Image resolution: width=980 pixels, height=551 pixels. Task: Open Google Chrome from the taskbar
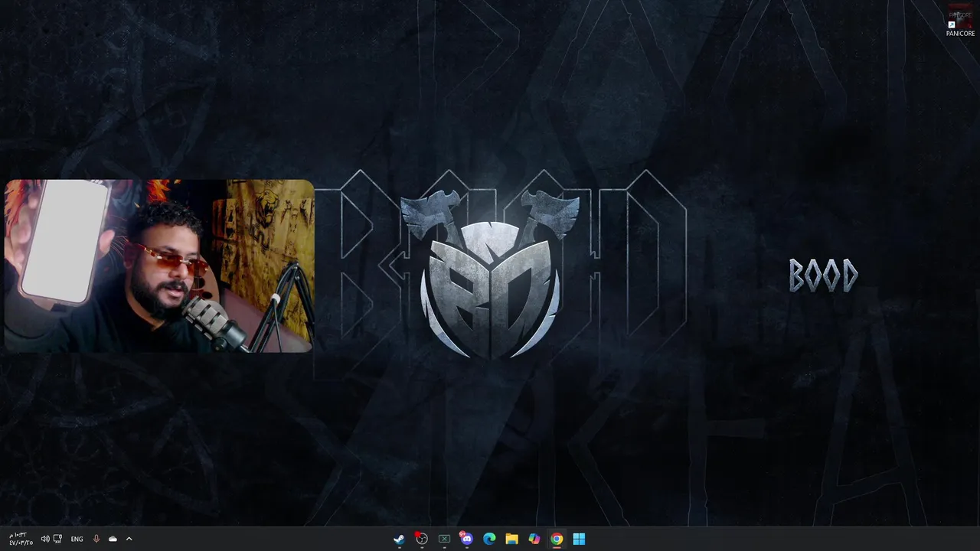[x=557, y=539]
